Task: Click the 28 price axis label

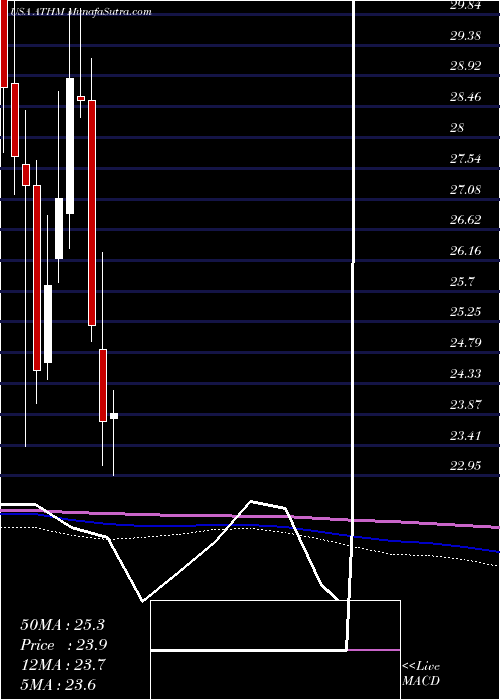Action: 457,128
